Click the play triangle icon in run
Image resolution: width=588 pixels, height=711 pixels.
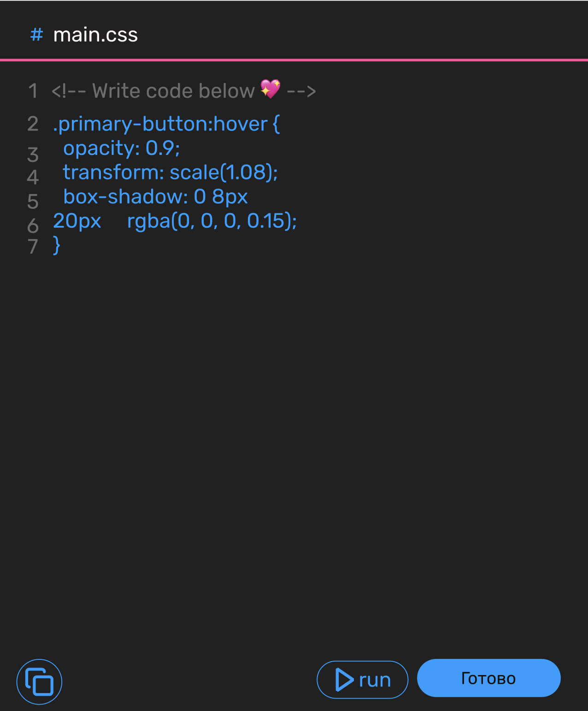pyautogui.click(x=344, y=680)
